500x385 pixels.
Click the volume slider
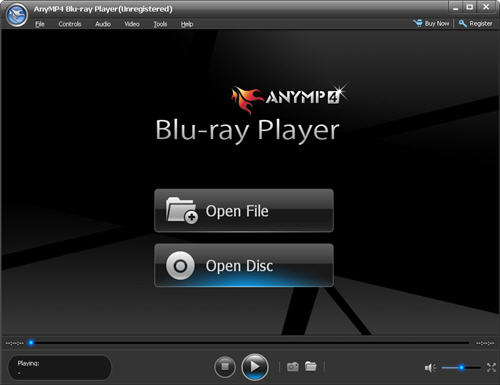click(461, 368)
